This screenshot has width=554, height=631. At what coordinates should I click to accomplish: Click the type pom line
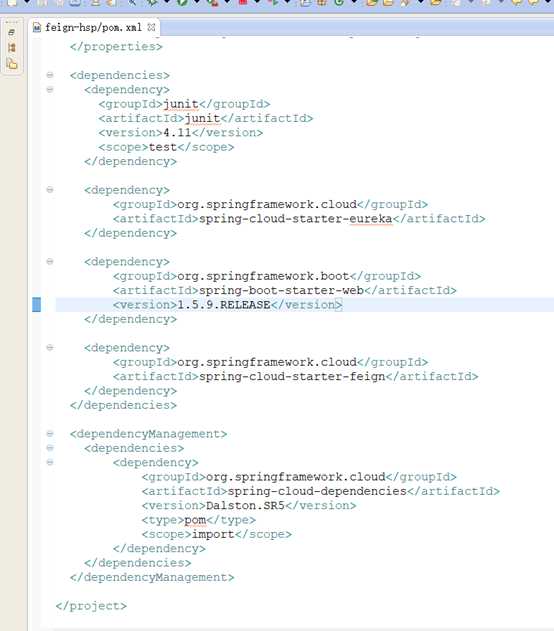point(198,520)
